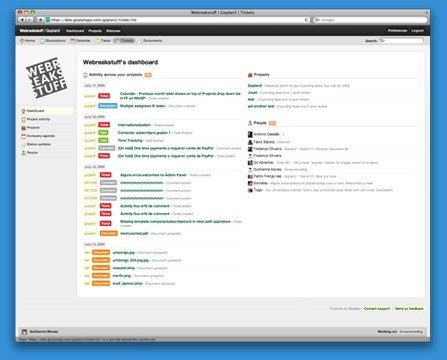Open the 'Missing template company/subscribed' ticket
This screenshot has height=360, width=447.
click(175, 221)
